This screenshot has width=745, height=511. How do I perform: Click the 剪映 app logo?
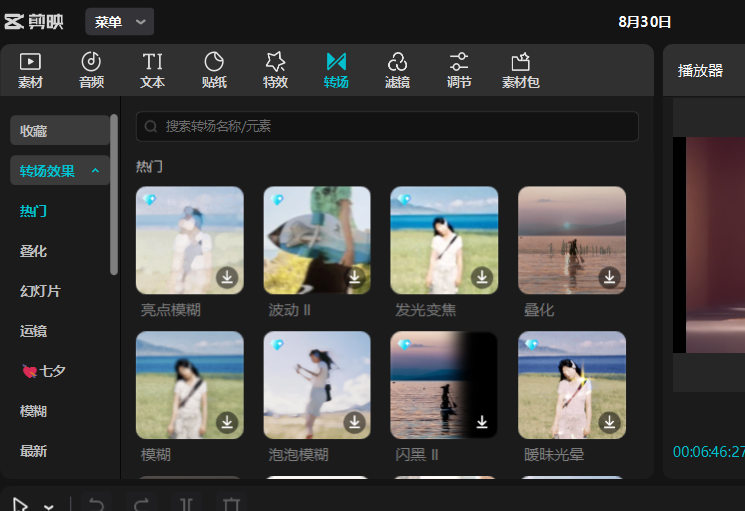pyautogui.click(x=34, y=21)
